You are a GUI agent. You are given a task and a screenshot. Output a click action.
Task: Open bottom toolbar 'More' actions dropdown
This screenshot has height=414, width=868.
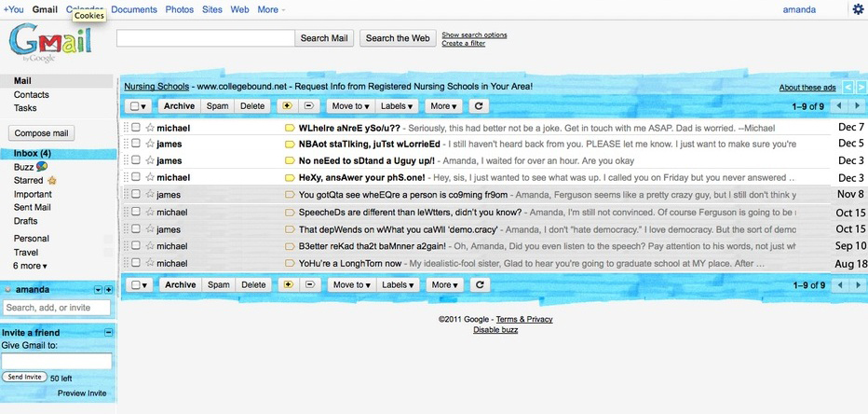pos(444,285)
